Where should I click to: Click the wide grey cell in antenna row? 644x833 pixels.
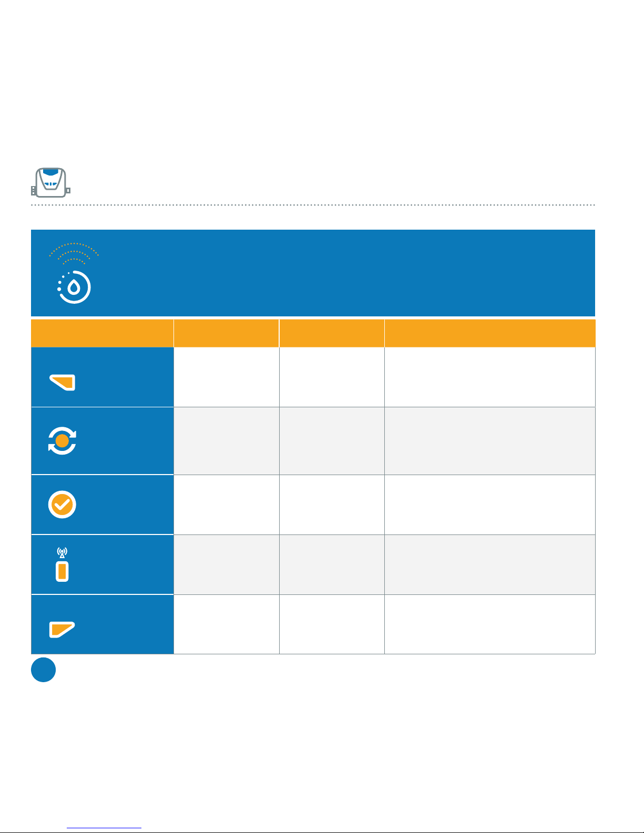[x=490, y=565]
